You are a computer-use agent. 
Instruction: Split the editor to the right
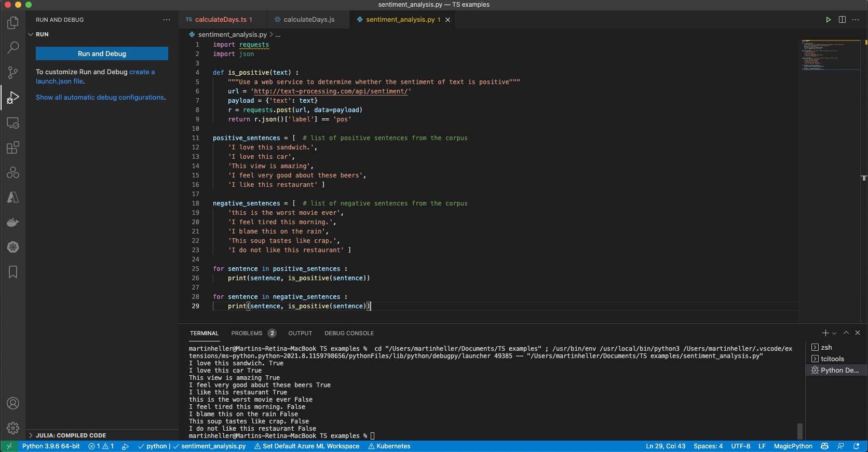click(842, 20)
